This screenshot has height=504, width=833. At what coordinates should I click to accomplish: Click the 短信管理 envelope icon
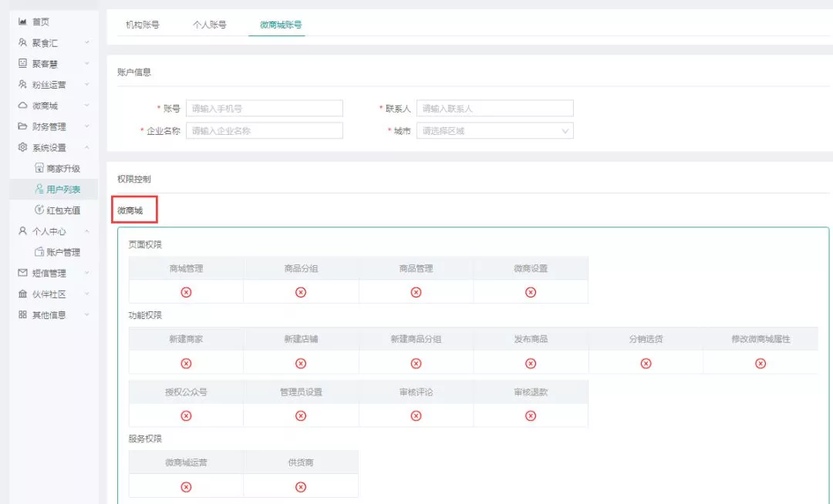click(22, 273)
